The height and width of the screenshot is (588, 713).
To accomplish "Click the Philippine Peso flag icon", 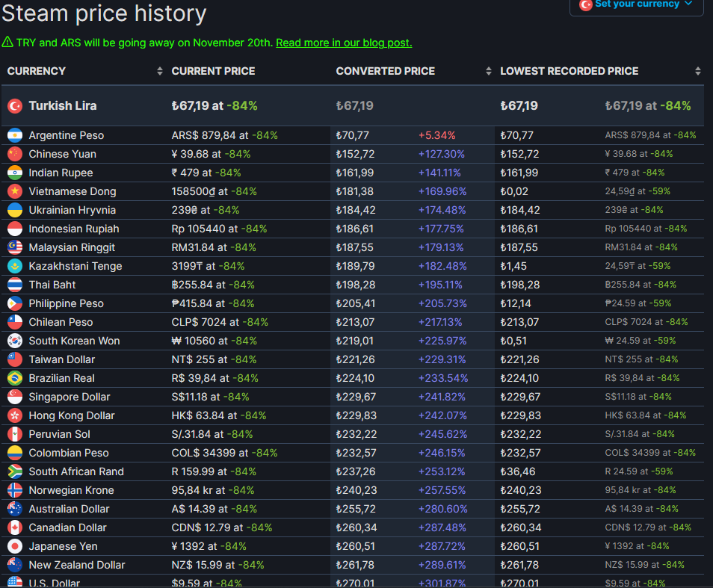I will point(15,303).
